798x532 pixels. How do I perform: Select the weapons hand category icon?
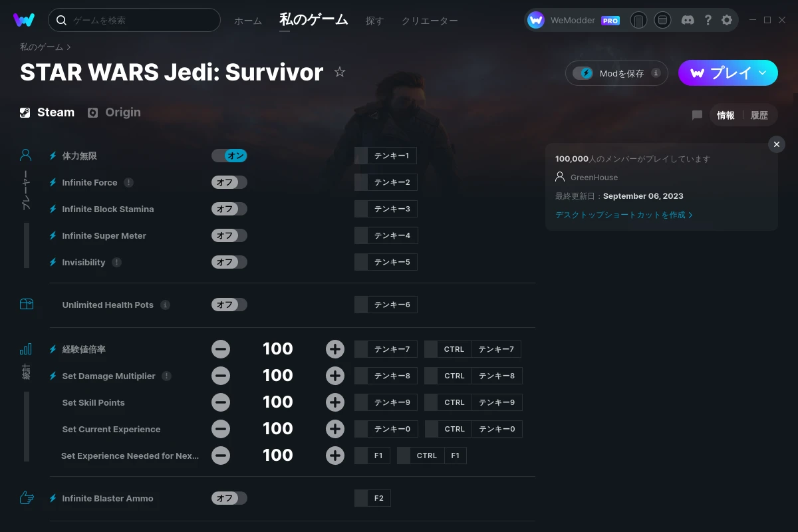click(x=27, y=497)
